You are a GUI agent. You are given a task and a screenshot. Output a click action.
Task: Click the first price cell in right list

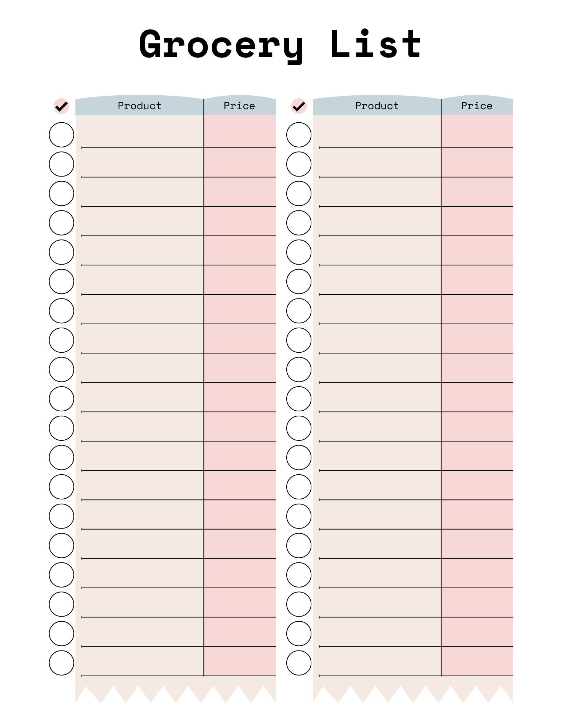477,131
